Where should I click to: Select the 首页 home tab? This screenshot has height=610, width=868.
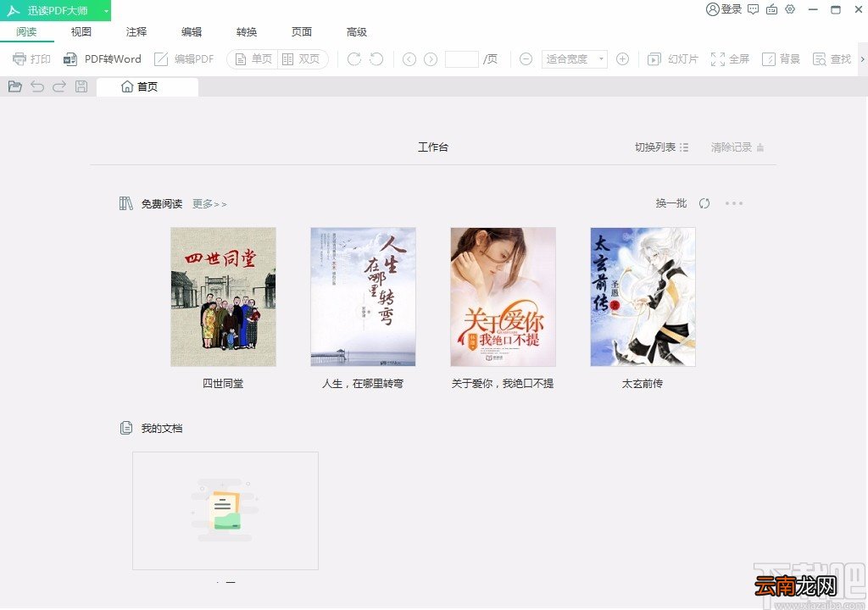tap(147, 87)
